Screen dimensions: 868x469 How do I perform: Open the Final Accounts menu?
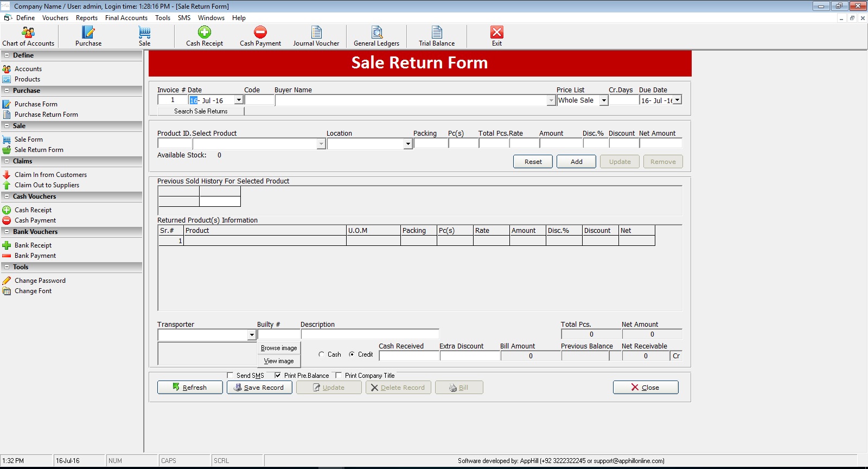[x=126, y=18]
